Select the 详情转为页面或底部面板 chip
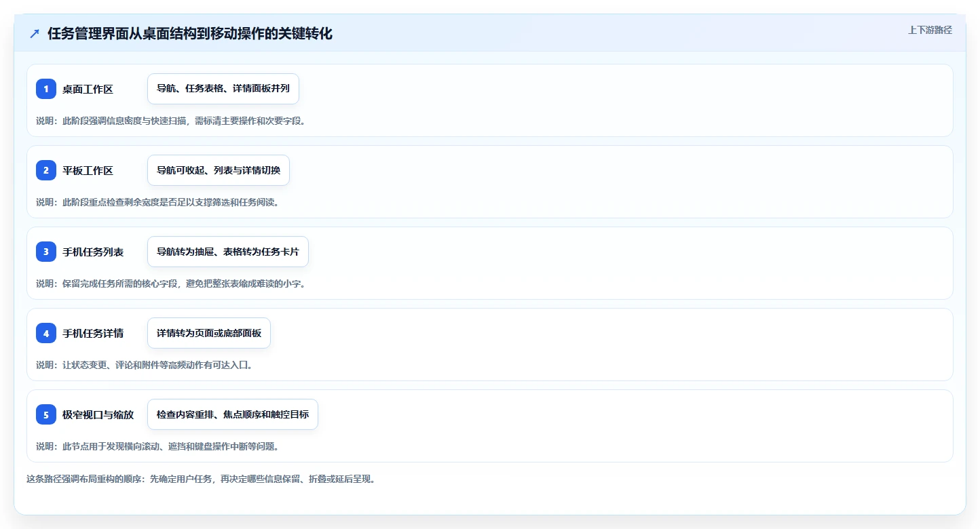The height and width of the screenshot is (529, 980). [x=209, y=333]
